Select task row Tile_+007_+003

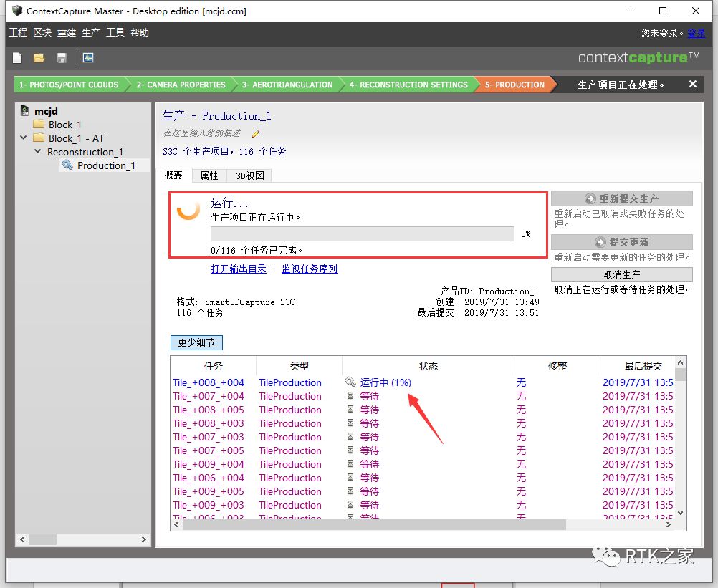click(x=423, y=437)
